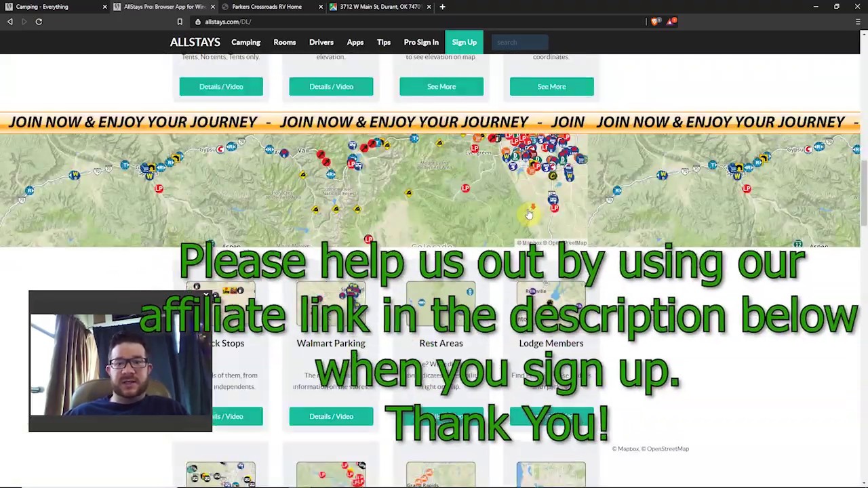Close the Camping - Everything tab
This screenshot has width=868, height=488.
pos(104,7)
